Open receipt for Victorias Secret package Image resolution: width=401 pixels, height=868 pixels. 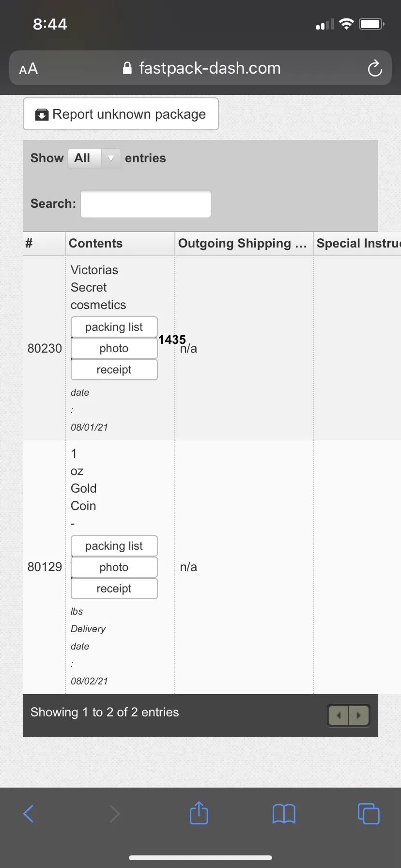point(114,370)
